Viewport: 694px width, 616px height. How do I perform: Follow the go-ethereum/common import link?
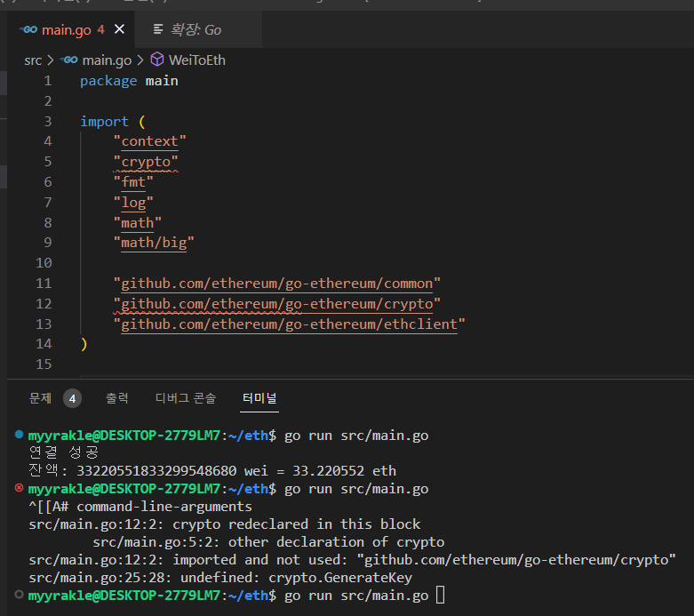tap(276, 284)
